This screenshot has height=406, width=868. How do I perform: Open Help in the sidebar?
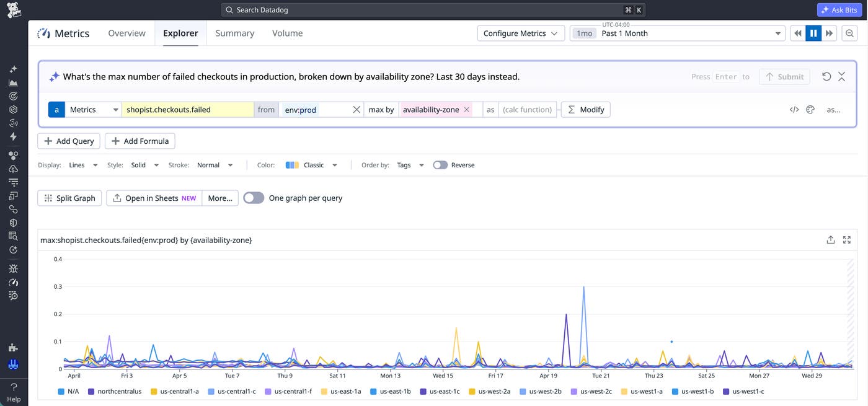click(14, 393)
